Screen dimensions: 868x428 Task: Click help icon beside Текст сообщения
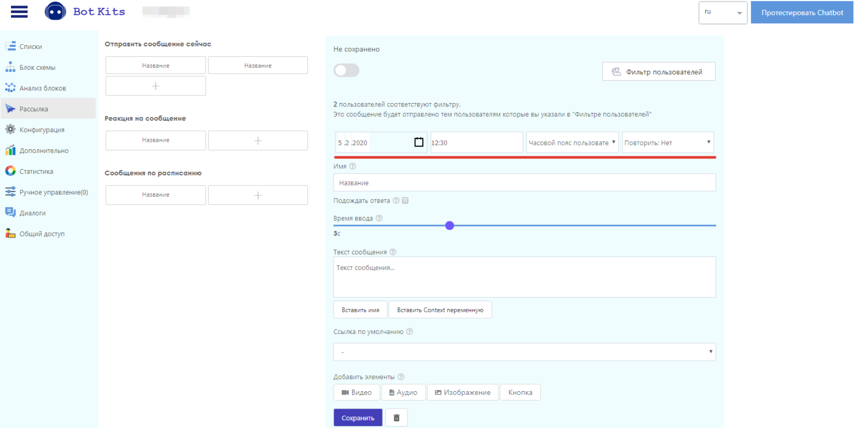pos(393,252)
